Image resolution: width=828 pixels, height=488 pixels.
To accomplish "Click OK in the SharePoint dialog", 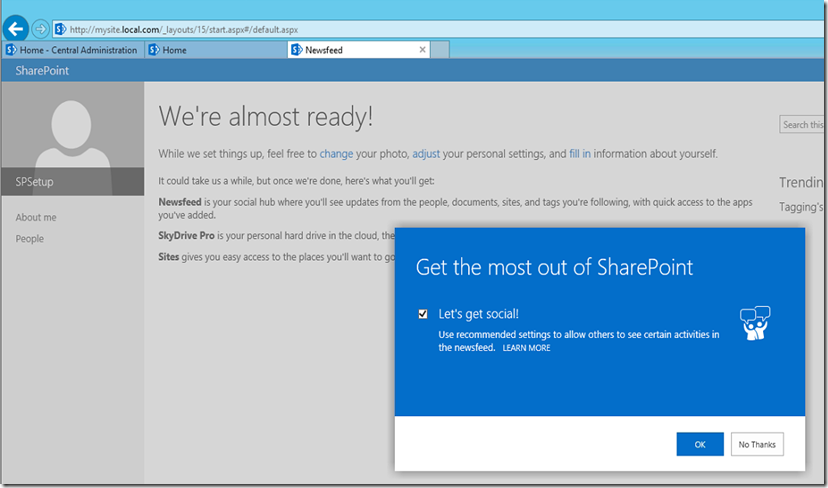I will [x=700, y=444].
